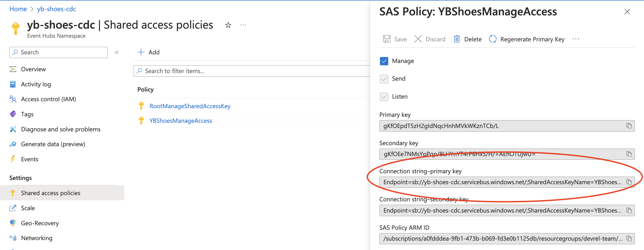Toggle the Listen permission checkbox
Image resolution: width=644 pixels, height=250 pixels.
[384, 97]
